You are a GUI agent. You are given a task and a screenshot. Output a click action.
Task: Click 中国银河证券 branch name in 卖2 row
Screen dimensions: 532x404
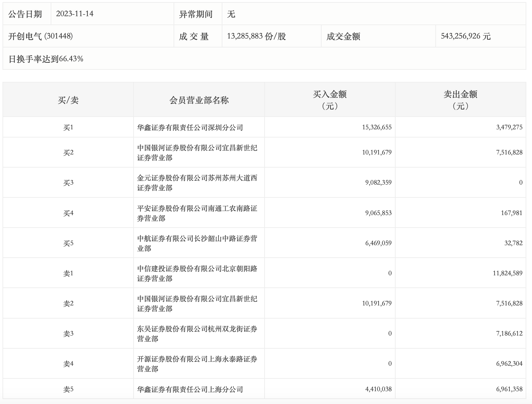pyautogui.click(x=197, y=304)
